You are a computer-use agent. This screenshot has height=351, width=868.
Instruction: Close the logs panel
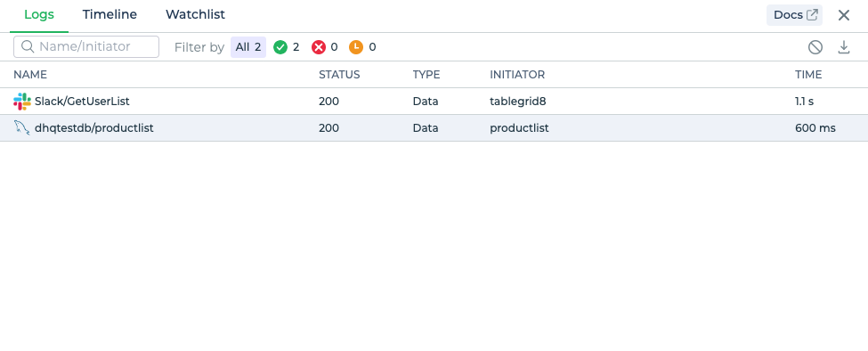pyautogui.click(x=844, y=15)
